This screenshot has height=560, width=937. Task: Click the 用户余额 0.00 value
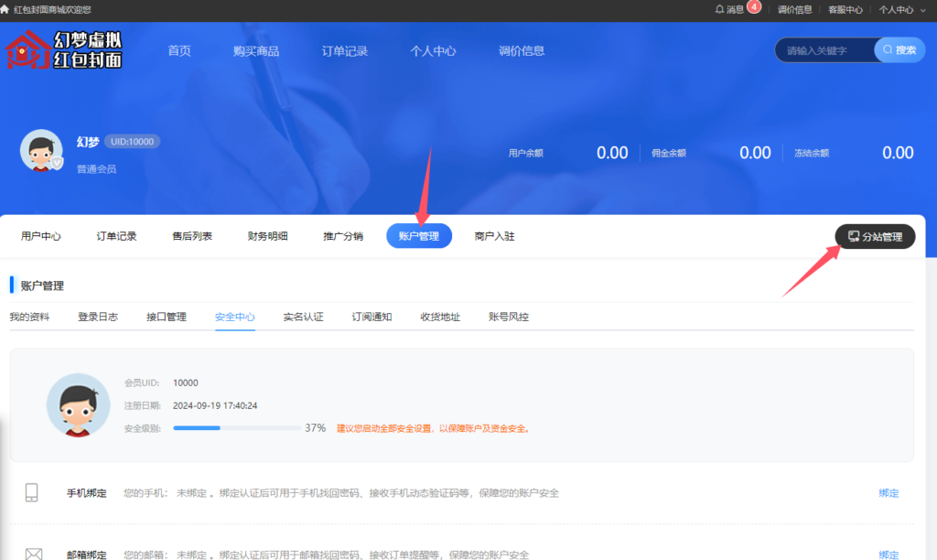[x=612, y=153]
